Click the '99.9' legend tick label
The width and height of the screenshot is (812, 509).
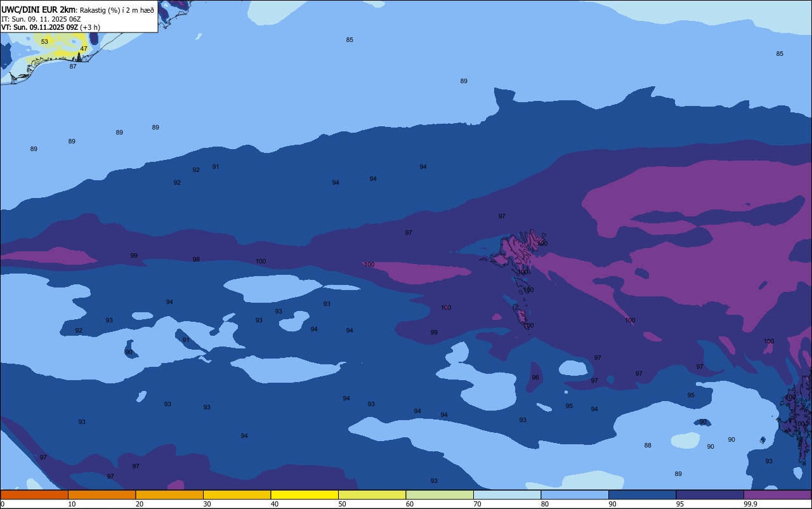[x=750, y=504]
